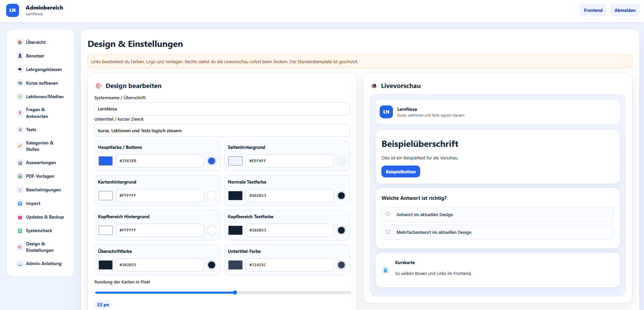Click round dark dot for Untertitel-Farbe

[341, 265]
